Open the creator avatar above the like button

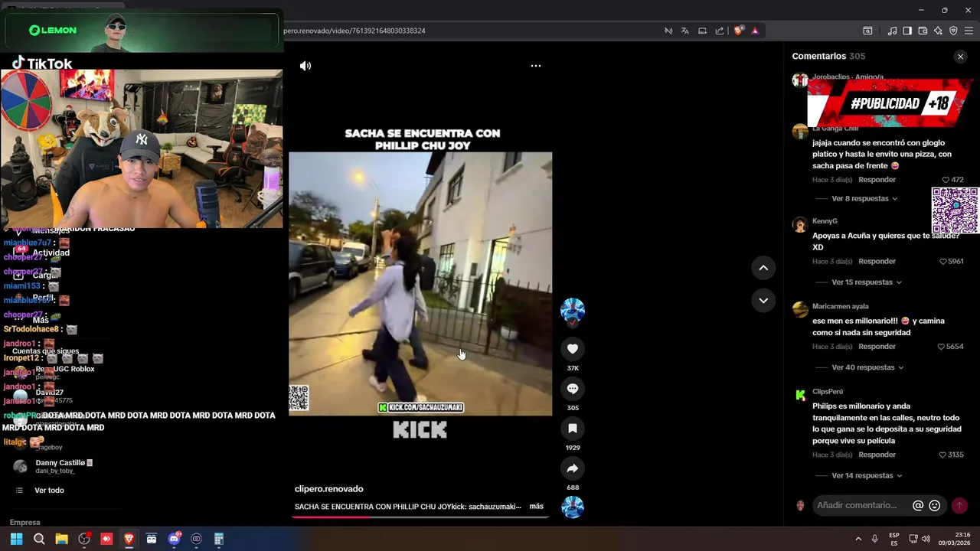[x=573, y=311]
